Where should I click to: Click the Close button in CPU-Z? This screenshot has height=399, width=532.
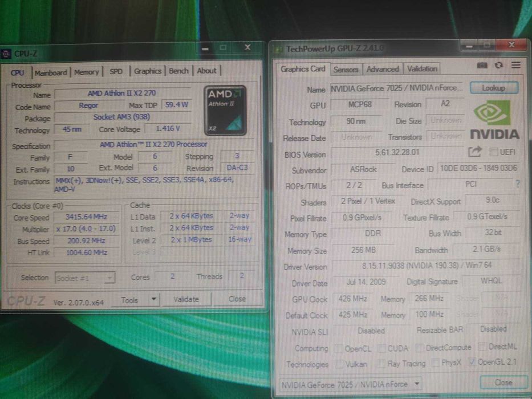tap(237, 299)
